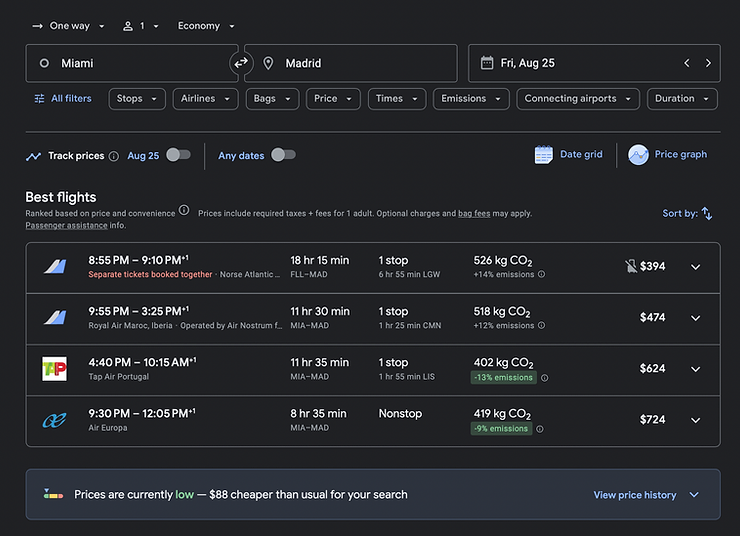
Task: Click the price level indicator icon
Action: (53, 494)
